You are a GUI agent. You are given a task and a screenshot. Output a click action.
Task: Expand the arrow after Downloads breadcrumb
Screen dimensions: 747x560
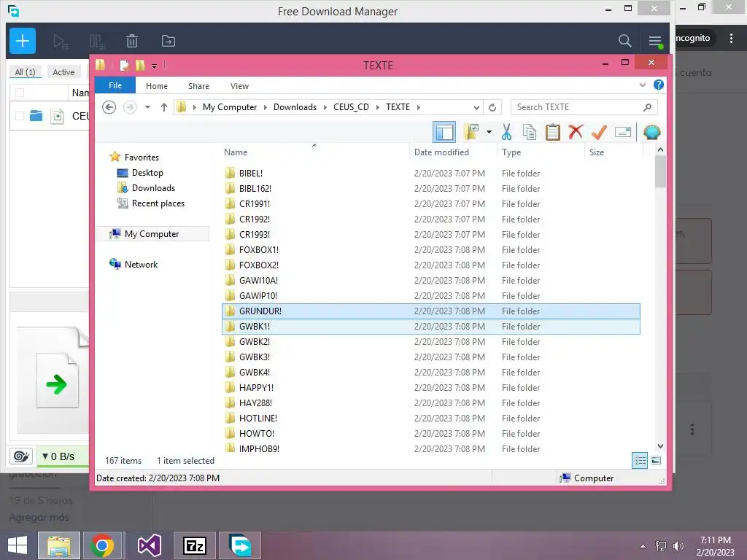point(325,107)
